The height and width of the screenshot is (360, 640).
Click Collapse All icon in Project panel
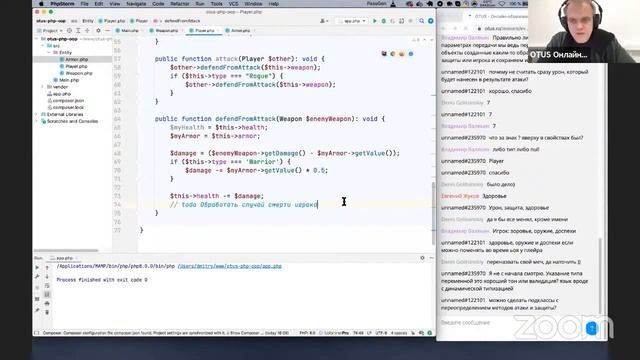tap(87, 31)
